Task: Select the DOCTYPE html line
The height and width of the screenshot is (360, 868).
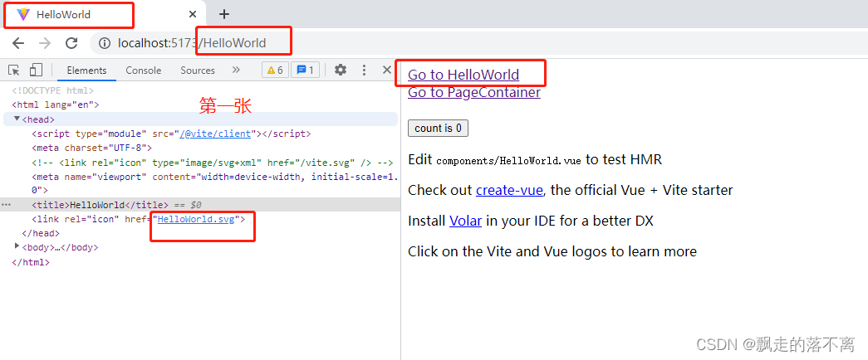Action: [53, 90]
